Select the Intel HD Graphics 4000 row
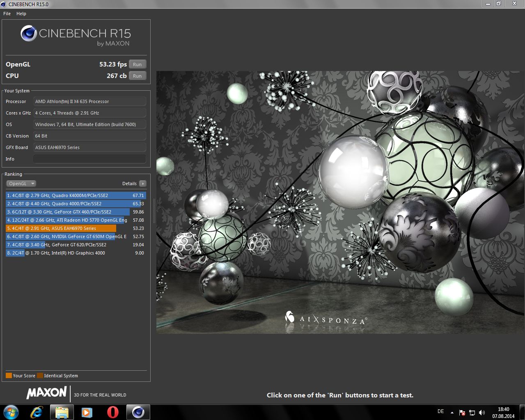 point(76,253)
